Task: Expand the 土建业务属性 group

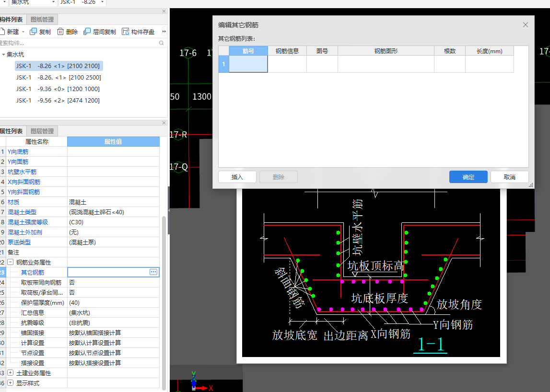Action: (x=11, y=373)
